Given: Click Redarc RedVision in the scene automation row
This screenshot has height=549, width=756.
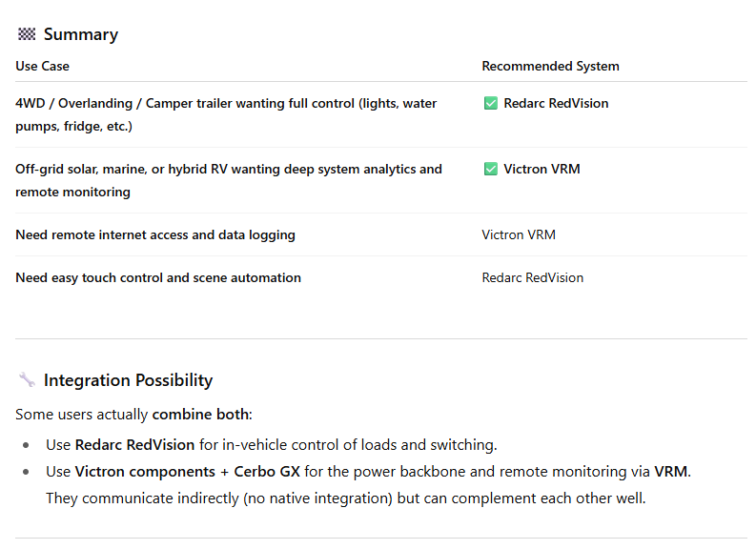Looking at the screenshot, I should [x=533, y=277].
